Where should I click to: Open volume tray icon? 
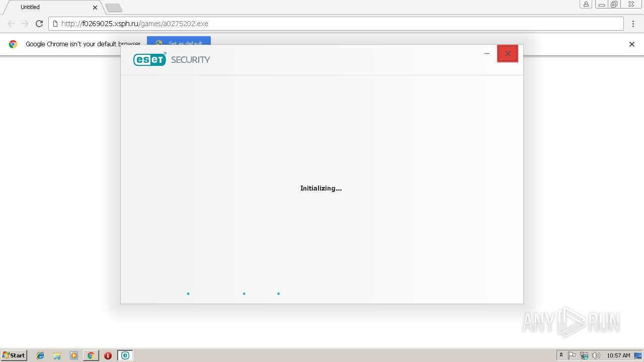pos(596,355)
